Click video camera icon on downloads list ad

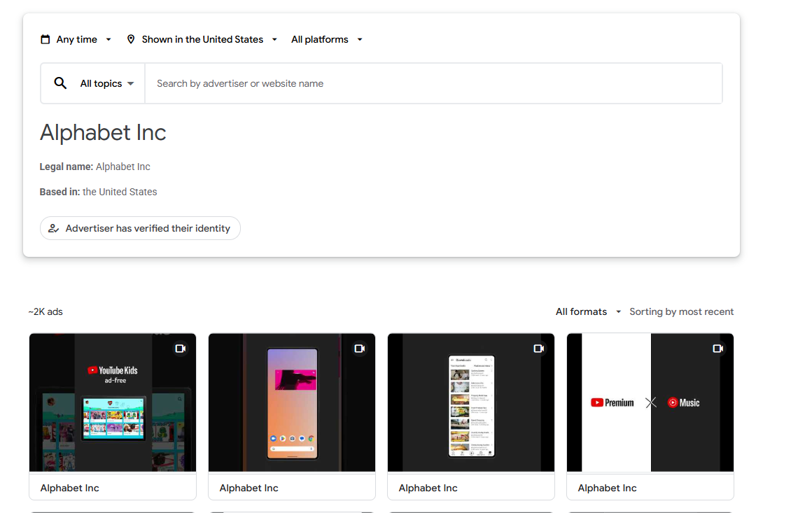coord(538,349)
